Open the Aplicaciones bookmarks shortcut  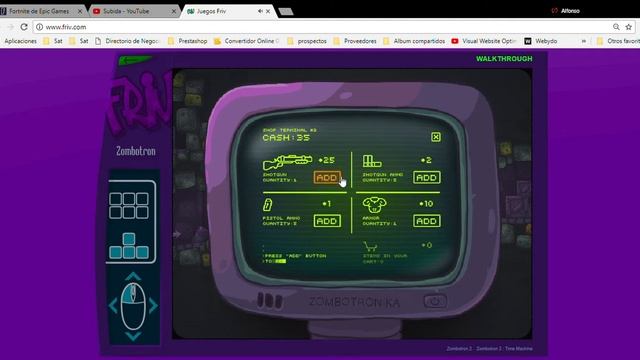(20, 41)
